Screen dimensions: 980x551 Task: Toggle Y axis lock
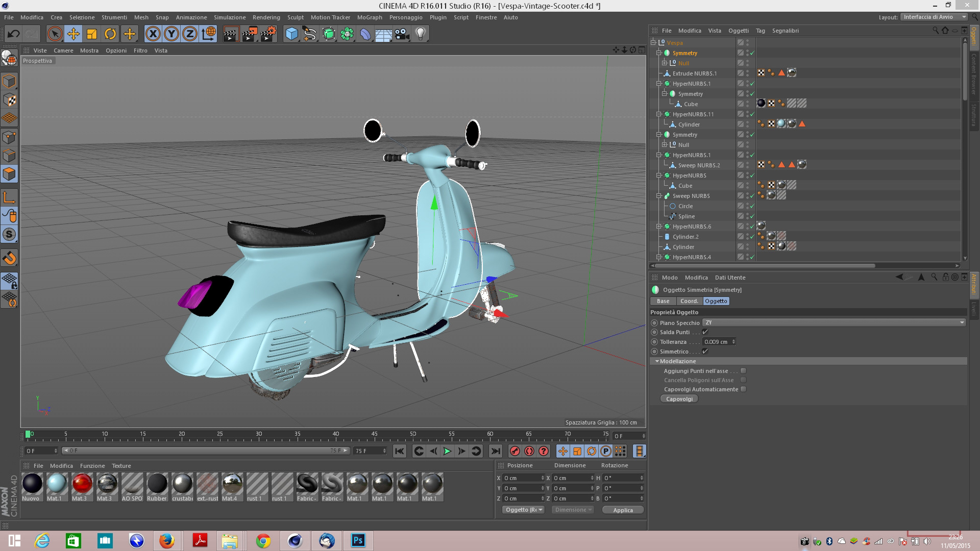tap(171, 34)
